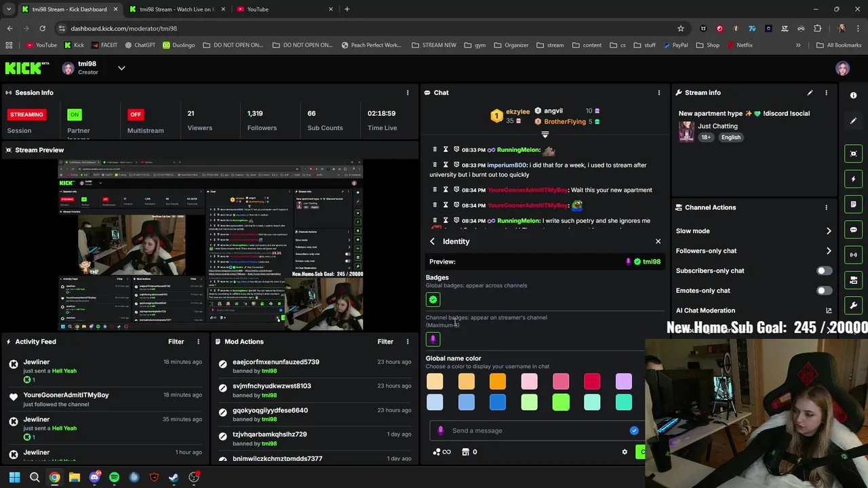
Task: Open Session Info three-dot menu
Action: click(408, 93)
